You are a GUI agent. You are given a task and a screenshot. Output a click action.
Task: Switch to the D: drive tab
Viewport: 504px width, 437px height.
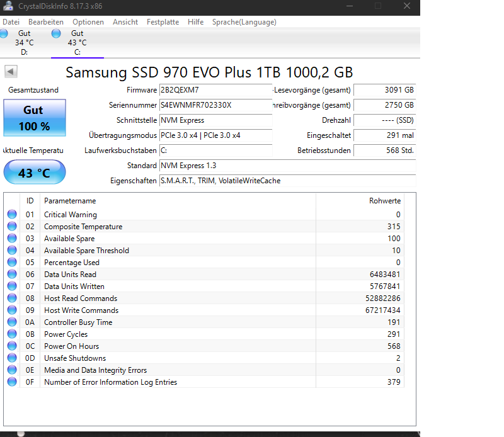click(24, 42)
